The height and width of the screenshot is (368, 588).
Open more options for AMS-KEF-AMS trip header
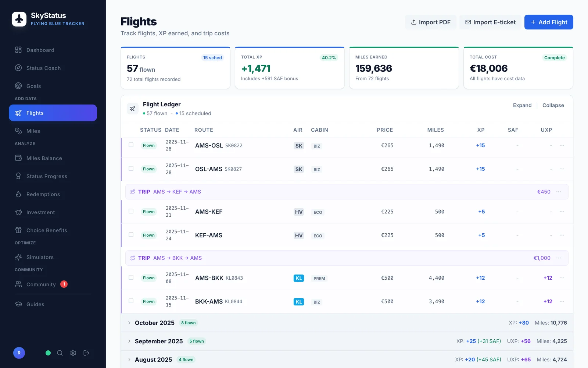click(559, 192)
